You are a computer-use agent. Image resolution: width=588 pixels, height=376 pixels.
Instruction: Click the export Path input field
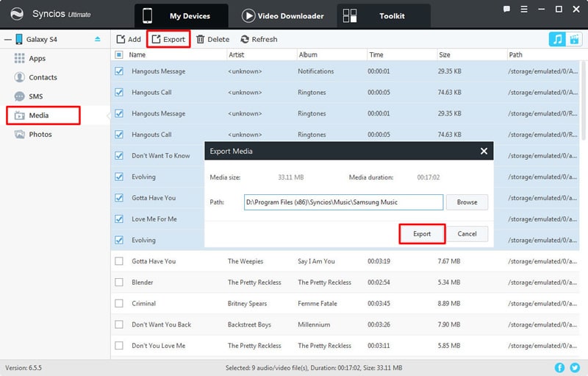point(343,202)
